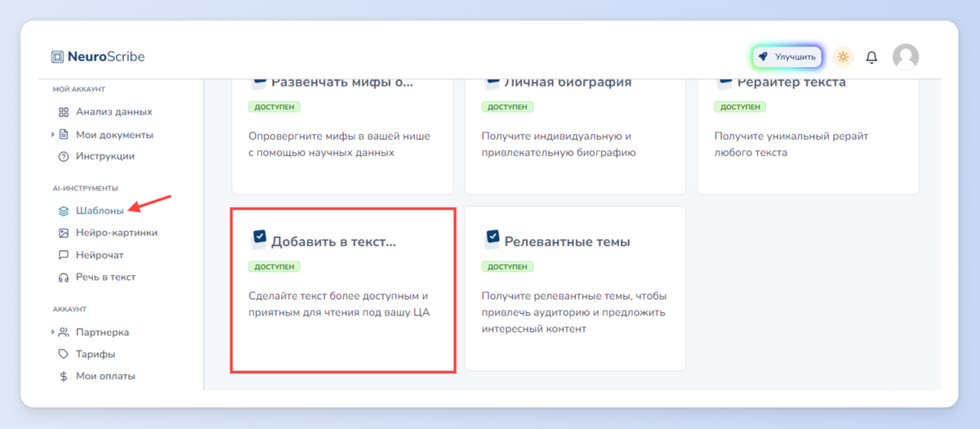Click the Мои документы file icon

(x=64, y=135)
